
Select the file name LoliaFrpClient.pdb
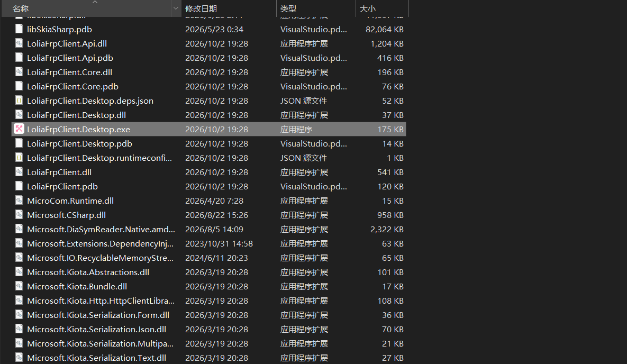pos(62,186)
